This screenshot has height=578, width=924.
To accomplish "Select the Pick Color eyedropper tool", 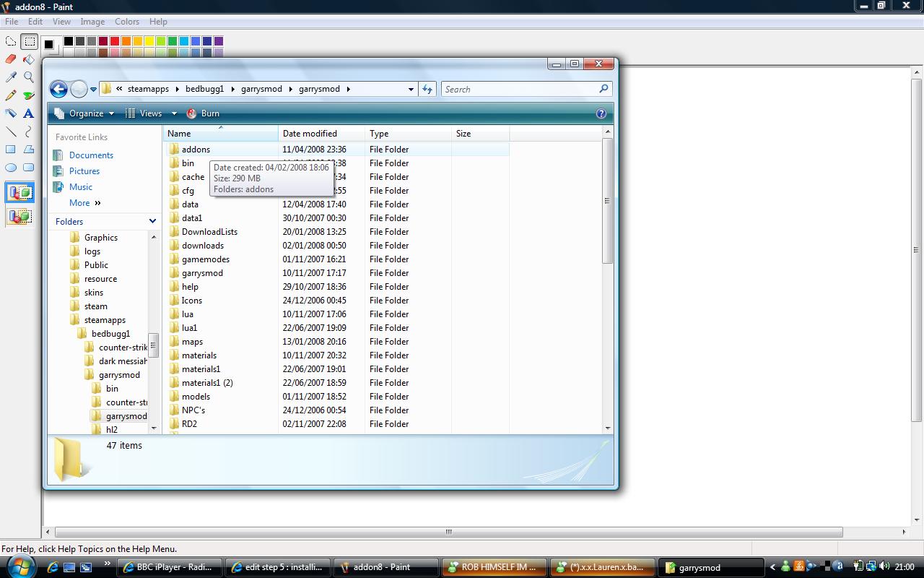I will coord(11,77).
